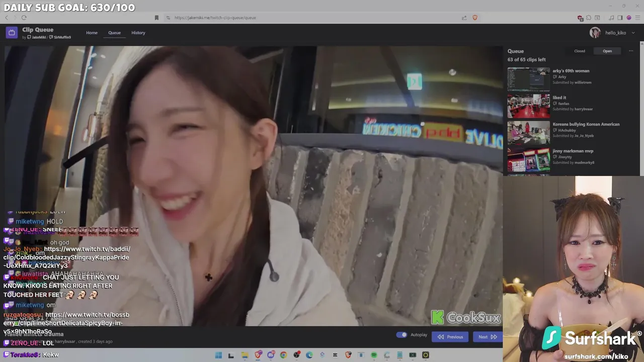Click the share icon in the address bar
The width and height of the screenshot is (644, 362).
click(464, 18)
